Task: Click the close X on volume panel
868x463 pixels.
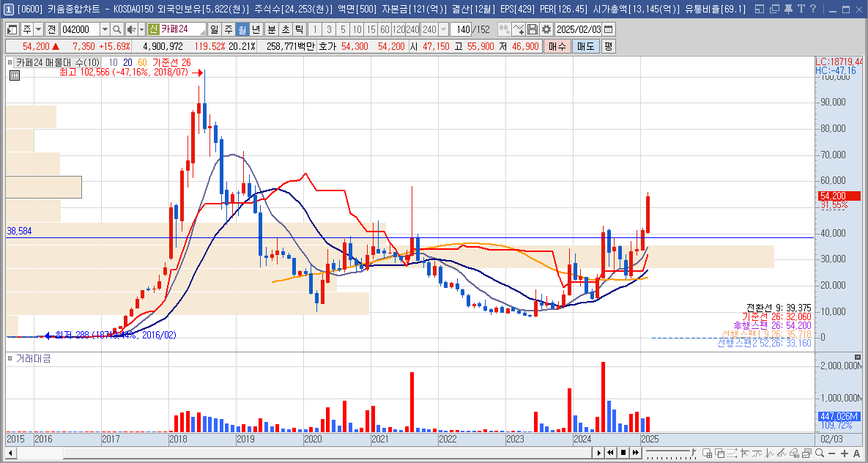Action: click(858, 358)
